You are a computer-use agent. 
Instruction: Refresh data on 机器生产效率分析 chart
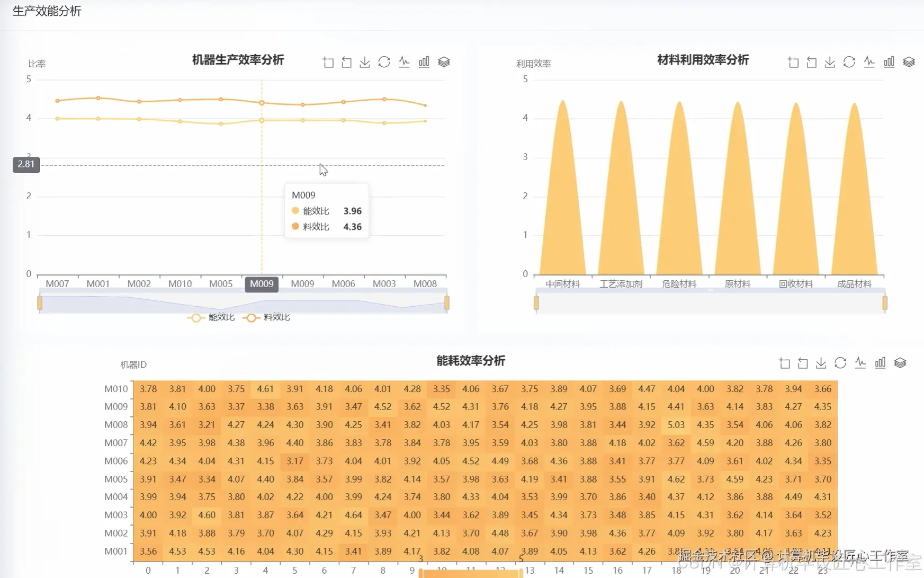(x=384, y=61)
